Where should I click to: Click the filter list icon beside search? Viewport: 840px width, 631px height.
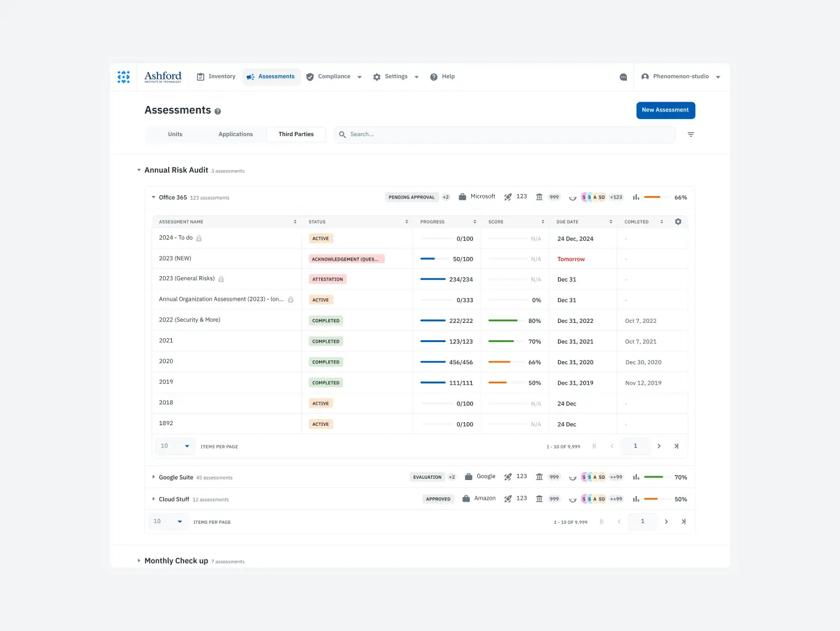[x=690, y=134]
